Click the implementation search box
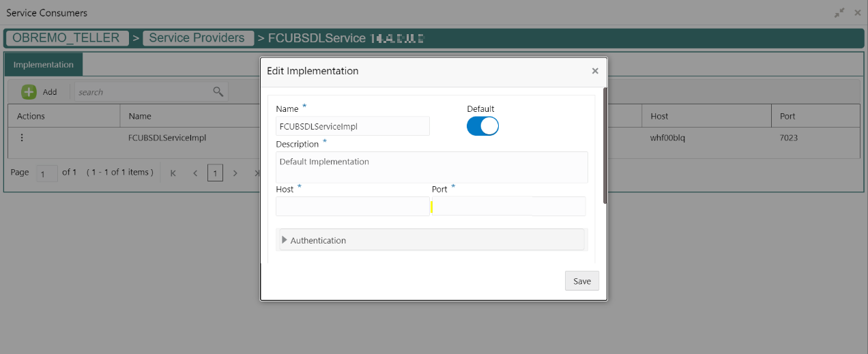 click(143, 92)
